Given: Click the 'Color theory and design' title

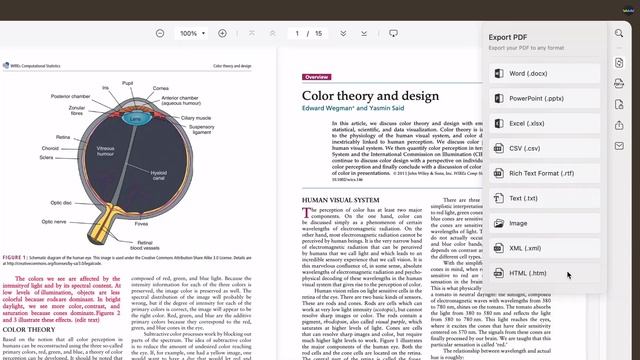Looking at the screenshot, I should pyautogui.click(x=371, y=96).
